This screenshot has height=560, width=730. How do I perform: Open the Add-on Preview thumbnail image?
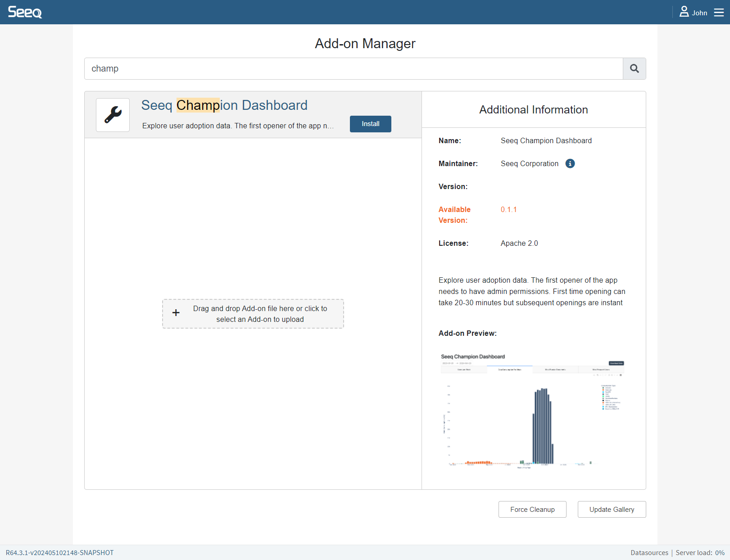pyautogui.click(x=533, y=411)
